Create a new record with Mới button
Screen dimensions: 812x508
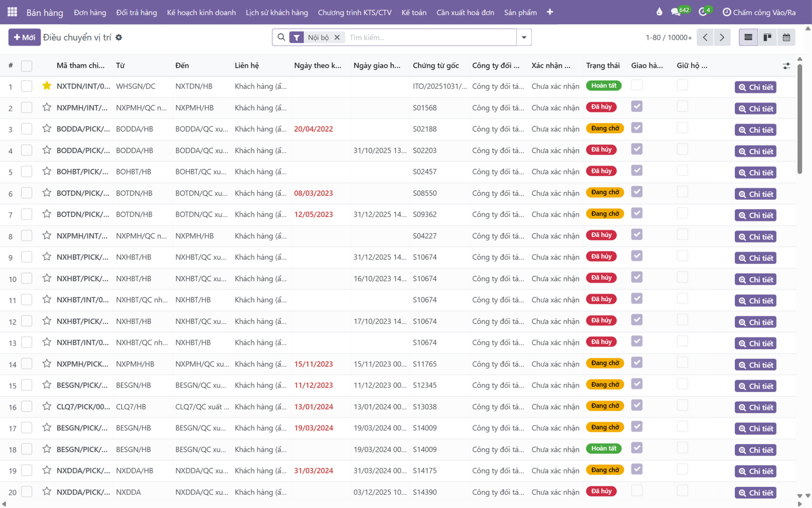tap(24, 38)
